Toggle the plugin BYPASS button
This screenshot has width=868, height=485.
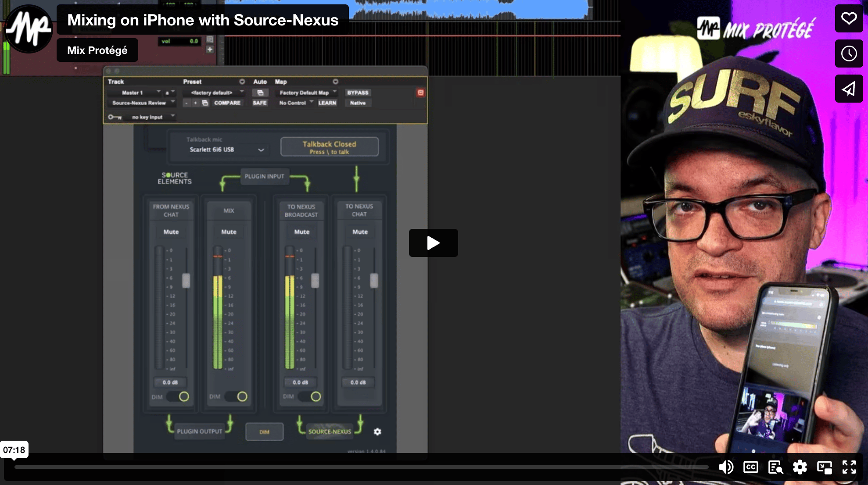358,93
